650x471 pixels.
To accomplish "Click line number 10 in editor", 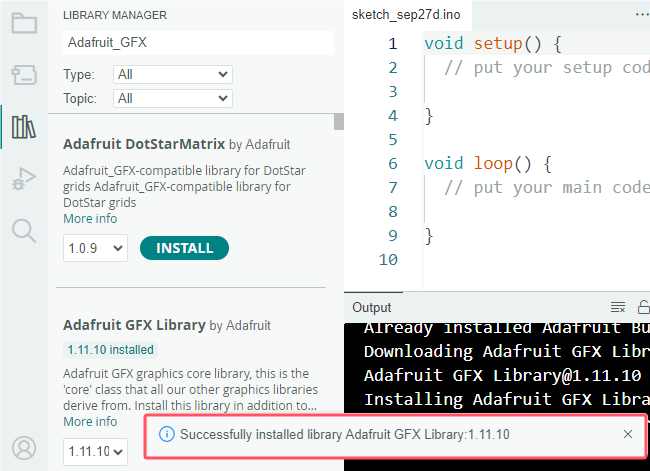I will coord(388,260).
